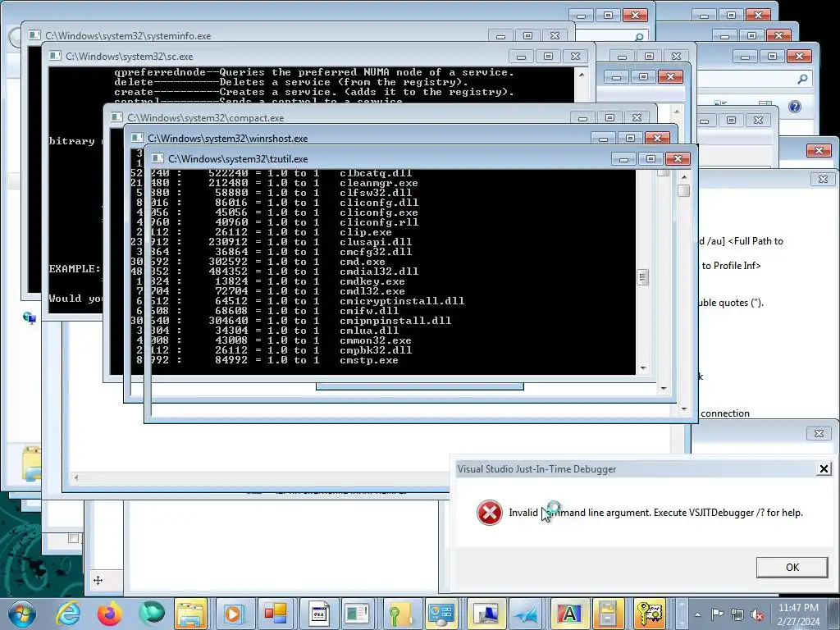The width and height of the screenshot is (840, 630).
Task: Open the font viewer 'A' taskbar icon
Action: [x=568, y=614]
